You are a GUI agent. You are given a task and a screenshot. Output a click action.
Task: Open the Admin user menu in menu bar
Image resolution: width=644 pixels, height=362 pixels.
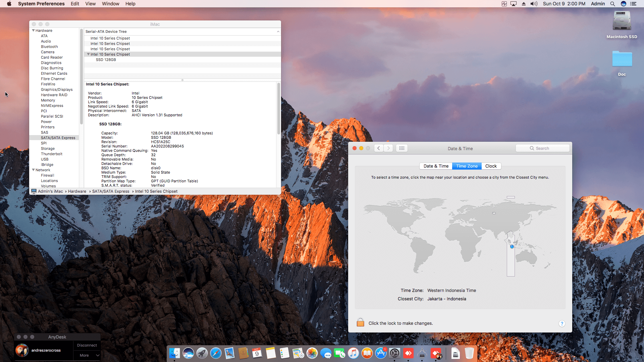click(x=598, y=4)
